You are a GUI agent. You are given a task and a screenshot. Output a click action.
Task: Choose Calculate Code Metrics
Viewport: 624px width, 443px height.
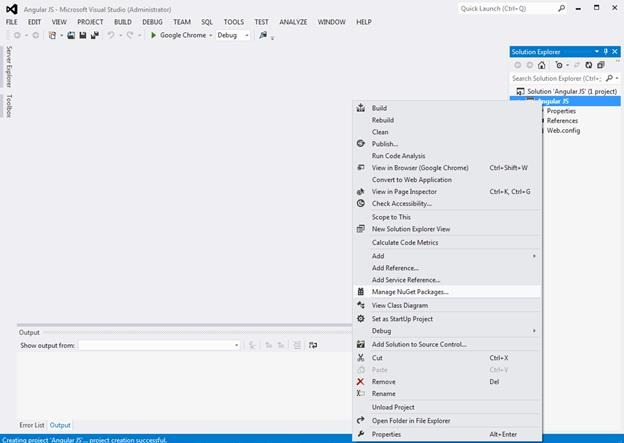pyautogui.click(x=447, y=242)
